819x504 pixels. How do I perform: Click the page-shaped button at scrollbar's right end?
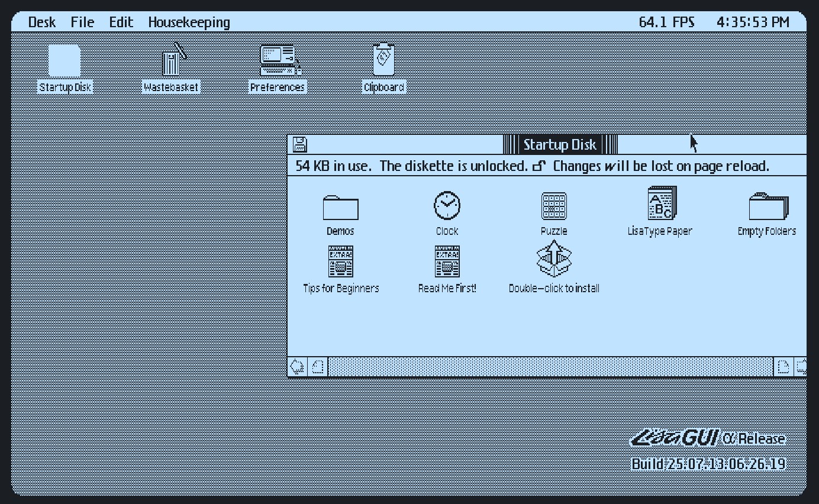pyautogui.click(x=783, y=367)
